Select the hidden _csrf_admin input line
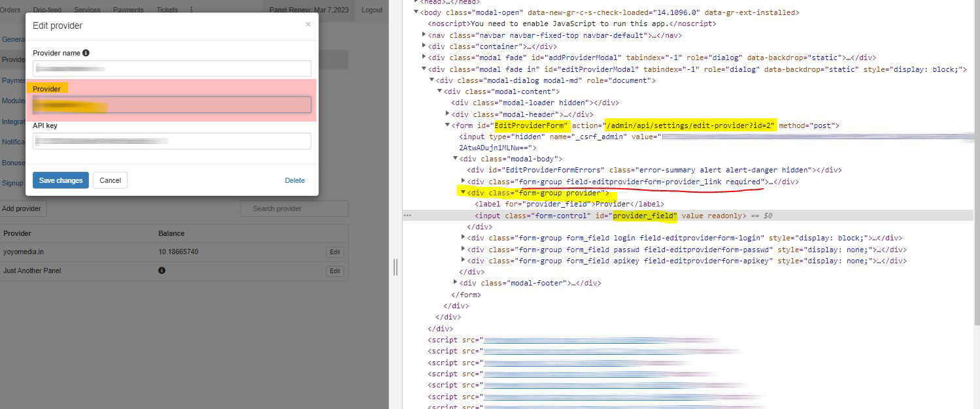This screenshot has width=980, height=409. (x=717, y=142)
